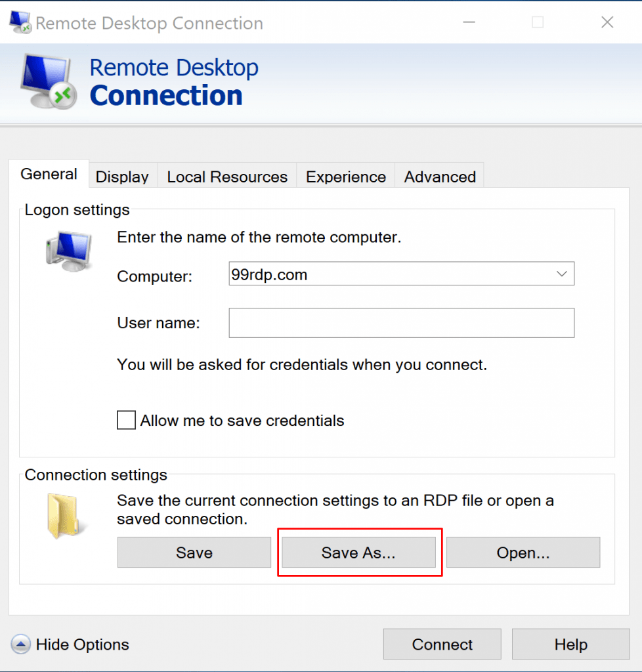This screenshot has height=672, width=642.
Task: Click the computer icon in Logon settings
Action: (x=68, y=251)
